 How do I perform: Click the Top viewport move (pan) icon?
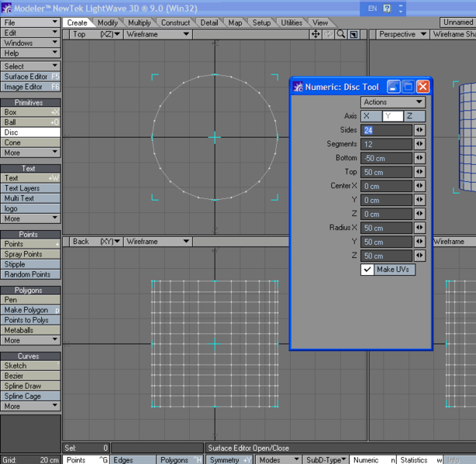[316, 34]
